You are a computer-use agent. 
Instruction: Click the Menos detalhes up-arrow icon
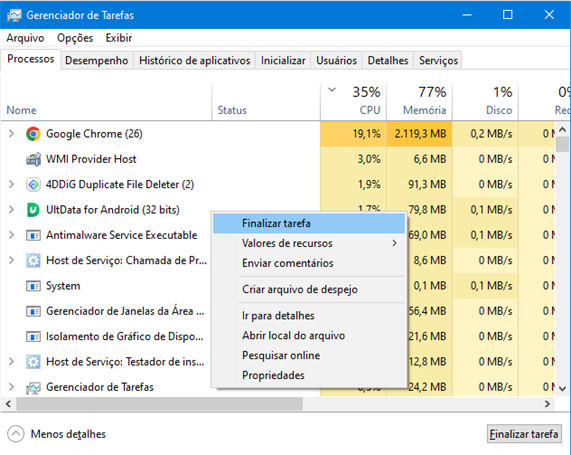point(16,434)
